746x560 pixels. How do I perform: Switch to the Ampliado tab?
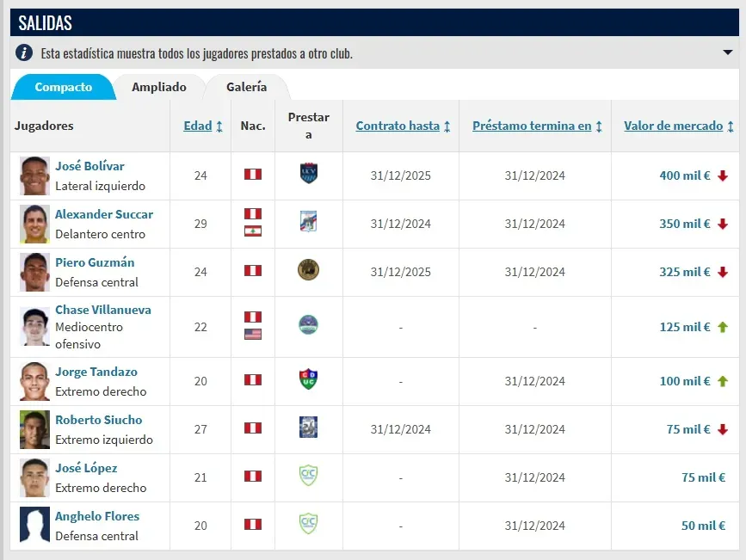point(159,87)
